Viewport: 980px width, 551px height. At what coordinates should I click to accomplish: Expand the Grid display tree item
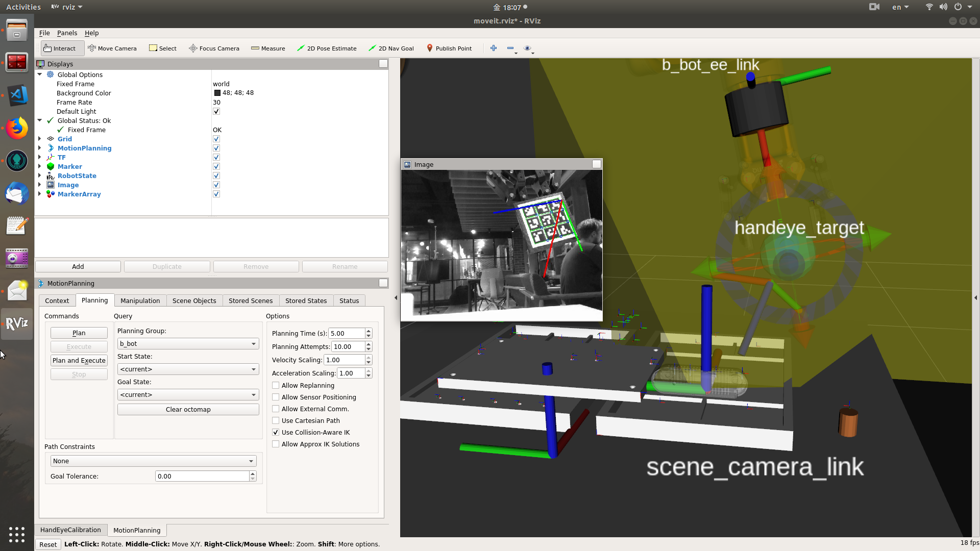[x=40, y=139]
